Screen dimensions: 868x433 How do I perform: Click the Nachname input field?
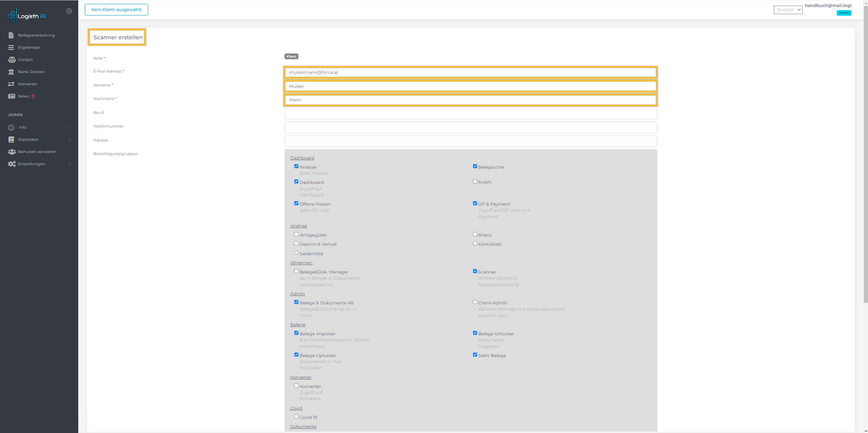click(x=470, y=100)
